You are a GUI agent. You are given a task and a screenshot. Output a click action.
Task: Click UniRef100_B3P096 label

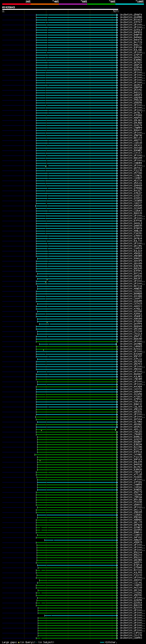[x=131, y=47]
